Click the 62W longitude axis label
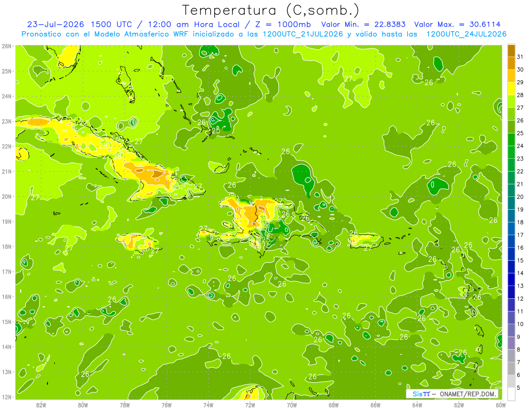This screenshot has width=532, height=411. [x=459, y=404]
